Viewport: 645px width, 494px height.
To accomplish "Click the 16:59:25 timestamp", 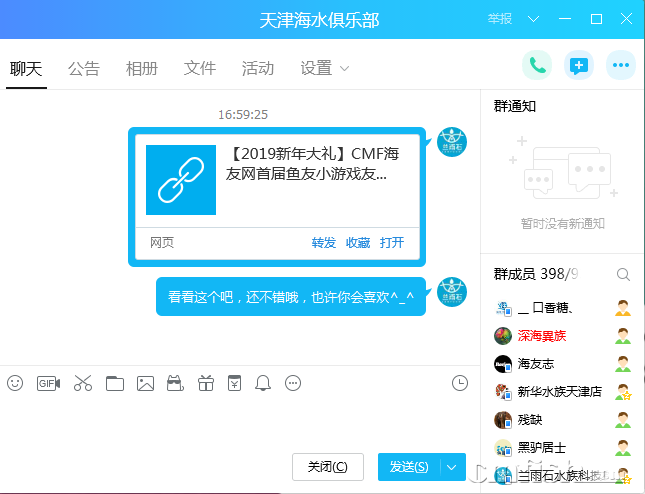I will [243, 114].
